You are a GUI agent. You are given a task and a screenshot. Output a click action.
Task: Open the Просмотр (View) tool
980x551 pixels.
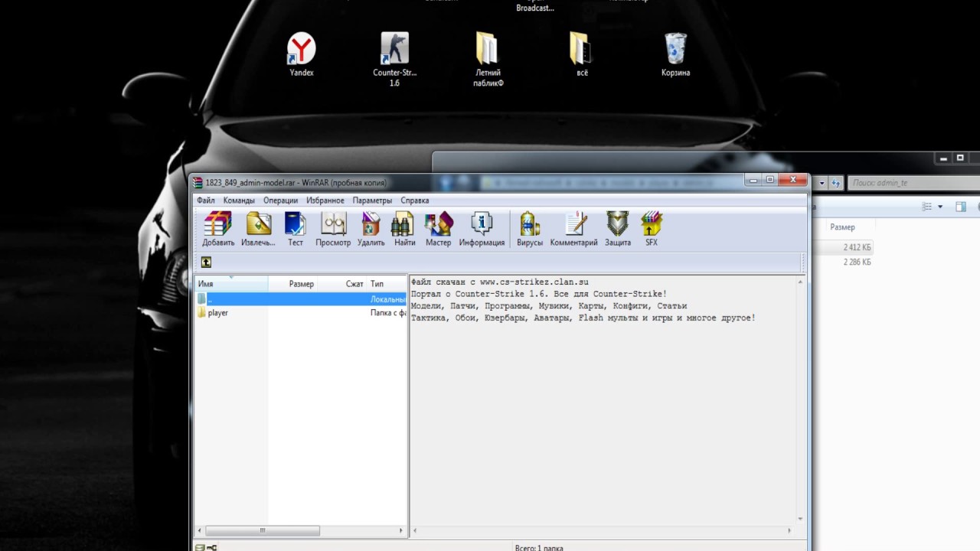pos(333,230)
